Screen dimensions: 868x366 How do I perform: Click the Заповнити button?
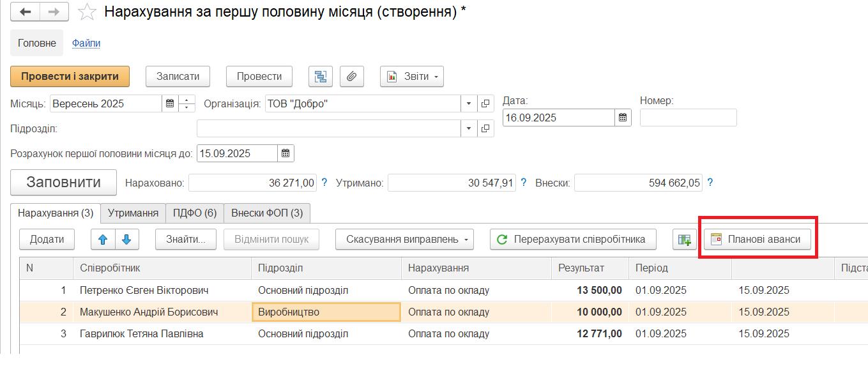click(63, 183)
